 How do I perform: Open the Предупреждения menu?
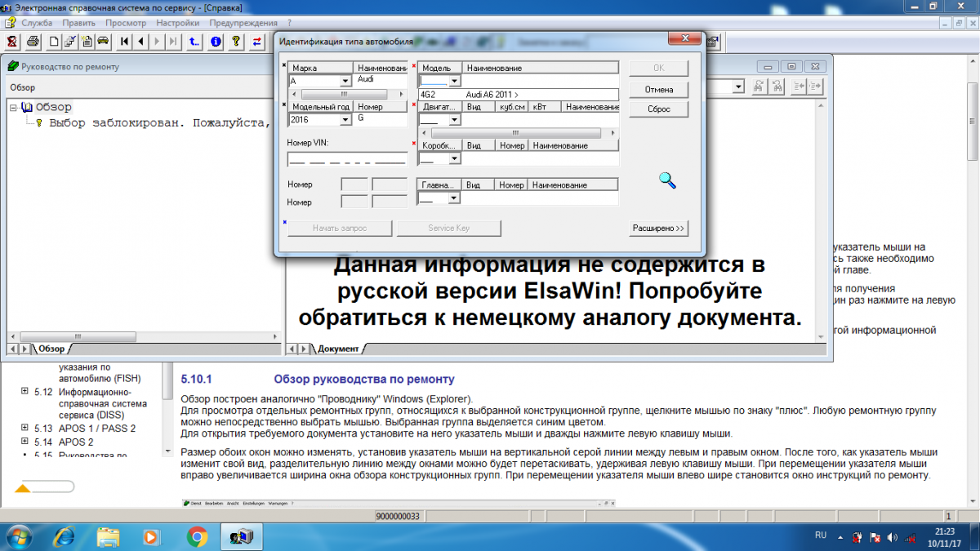point(243,23)
